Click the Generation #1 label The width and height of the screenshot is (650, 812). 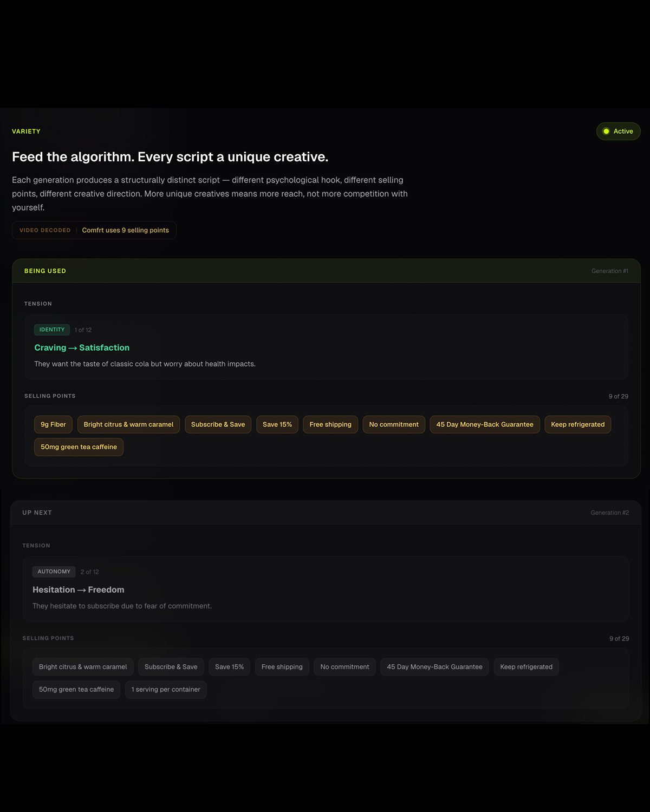(x=609, y=271)
